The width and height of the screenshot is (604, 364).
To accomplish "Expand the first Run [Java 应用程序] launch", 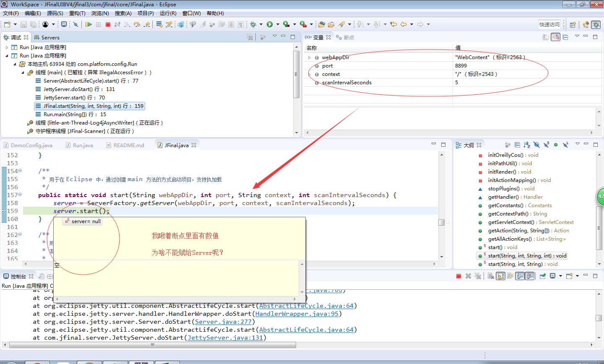I will coord(7,47).
